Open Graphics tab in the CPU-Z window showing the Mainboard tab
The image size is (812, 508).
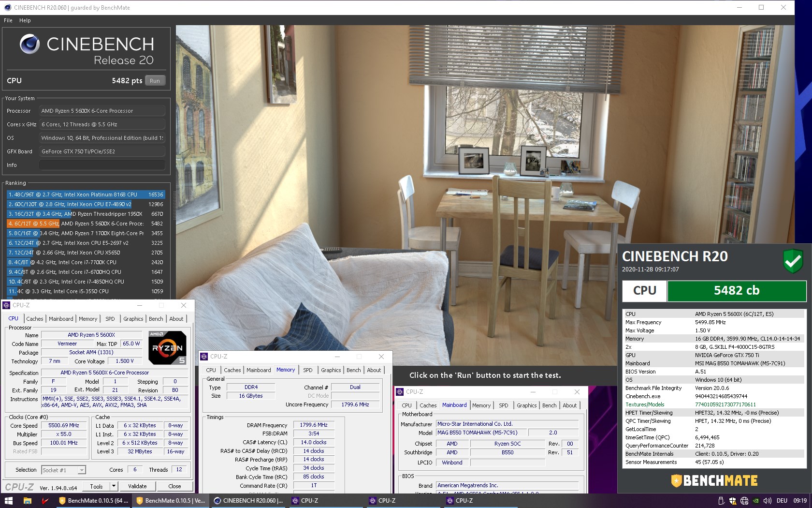point(527,405)
